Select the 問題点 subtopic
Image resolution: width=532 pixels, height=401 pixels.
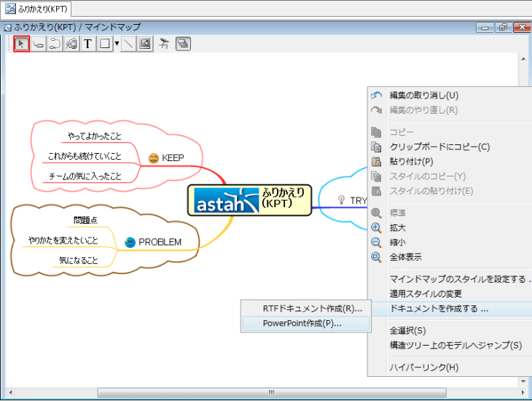pos(85,220)
